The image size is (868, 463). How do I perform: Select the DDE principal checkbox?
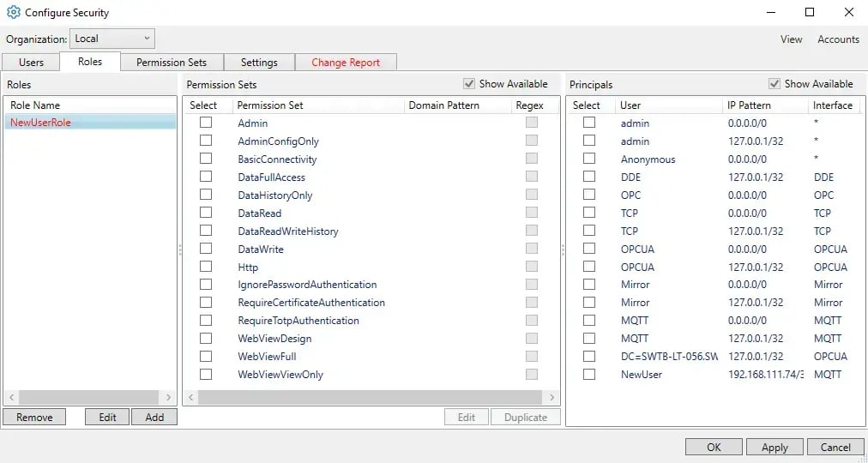click(x=589, y=177)
